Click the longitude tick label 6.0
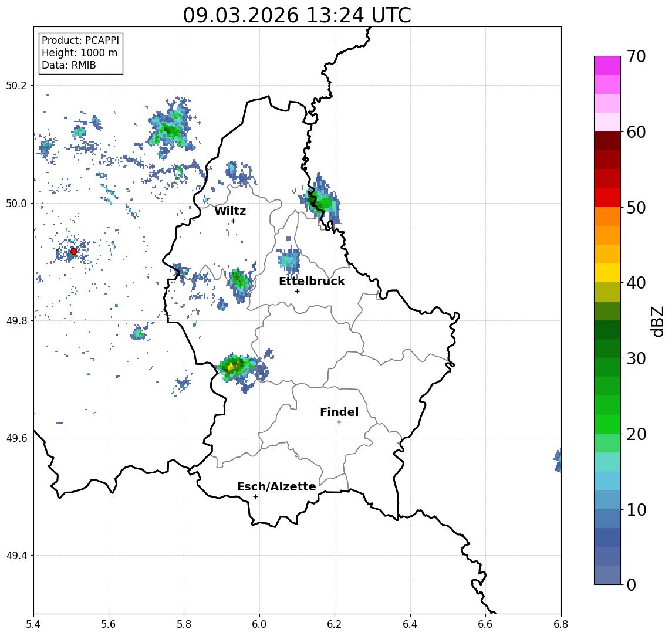The image size is (672, 636). pos(259,624)
